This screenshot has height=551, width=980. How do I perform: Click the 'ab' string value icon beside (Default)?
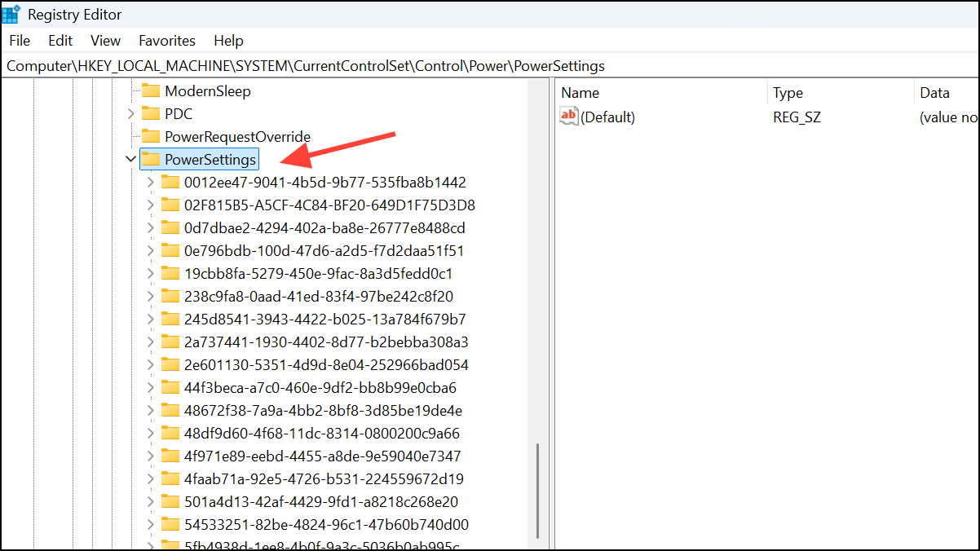[568, 116]
